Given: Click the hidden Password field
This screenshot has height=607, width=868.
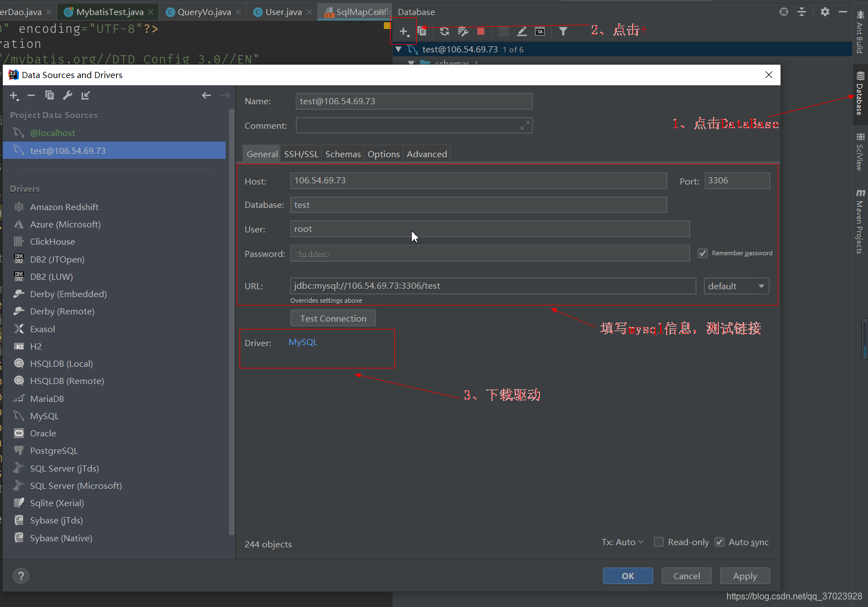Looking at the screenshot, I should click(x=490, y=254).
